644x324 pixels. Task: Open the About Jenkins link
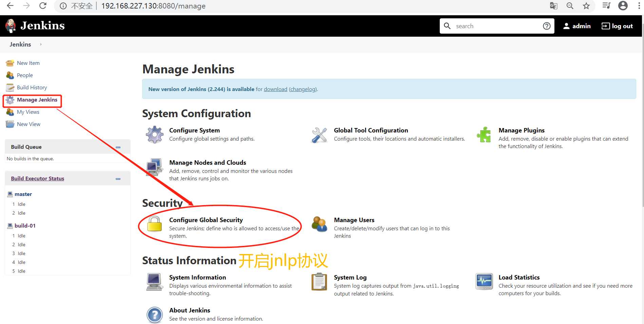tap(190, 310)
